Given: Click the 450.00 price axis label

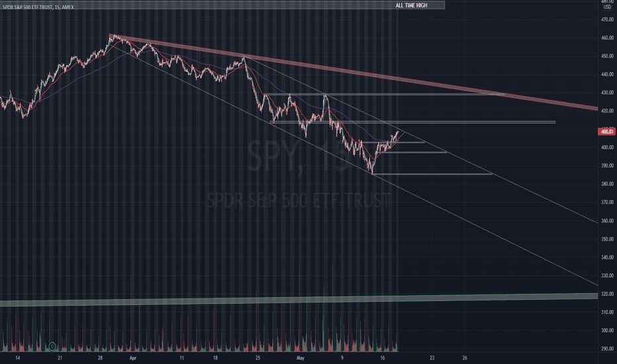Looking at the screenshot, I should (x=608, y=56).
